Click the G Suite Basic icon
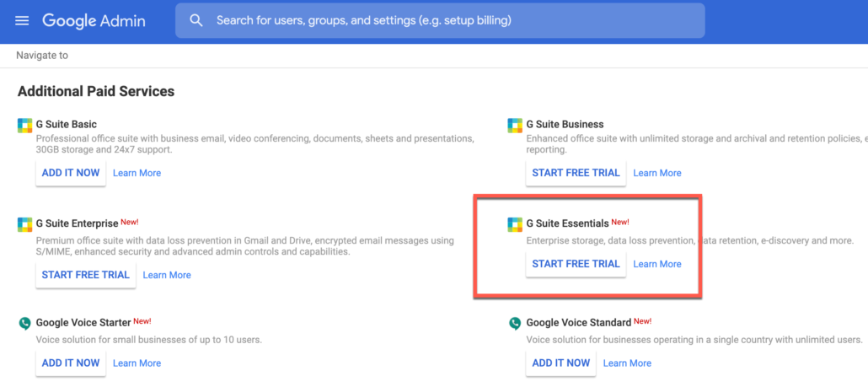The width and height of the screenshot is (868, 387). click(25, 126)
